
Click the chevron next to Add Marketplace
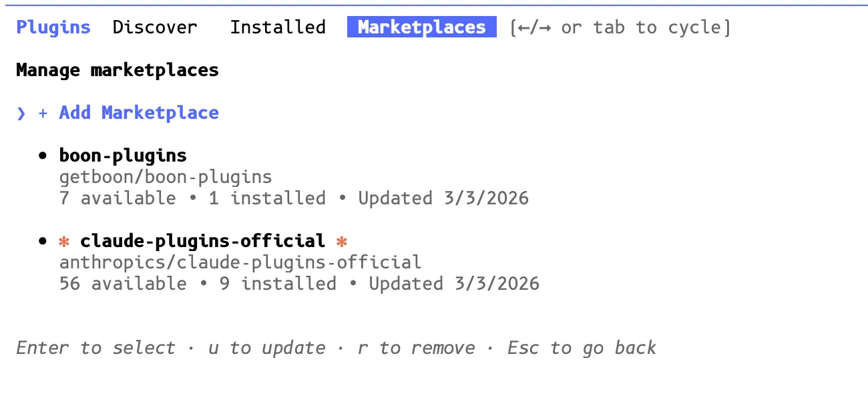click(20, 113)
